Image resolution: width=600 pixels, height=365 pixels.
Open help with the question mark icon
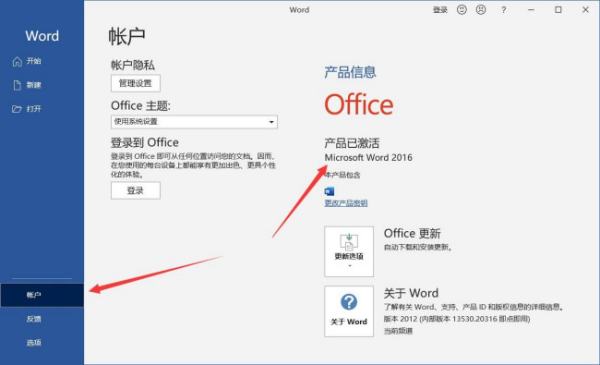click(x=504, y=10)
